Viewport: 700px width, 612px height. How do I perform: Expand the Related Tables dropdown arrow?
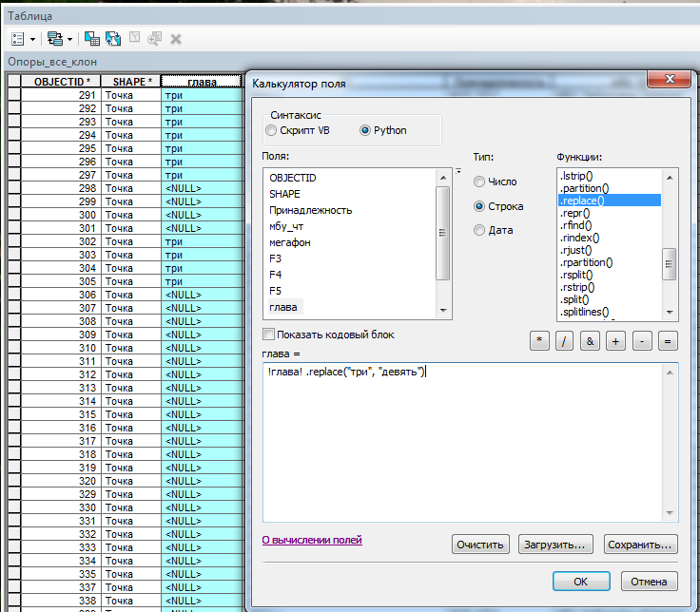tap(69, 40)
